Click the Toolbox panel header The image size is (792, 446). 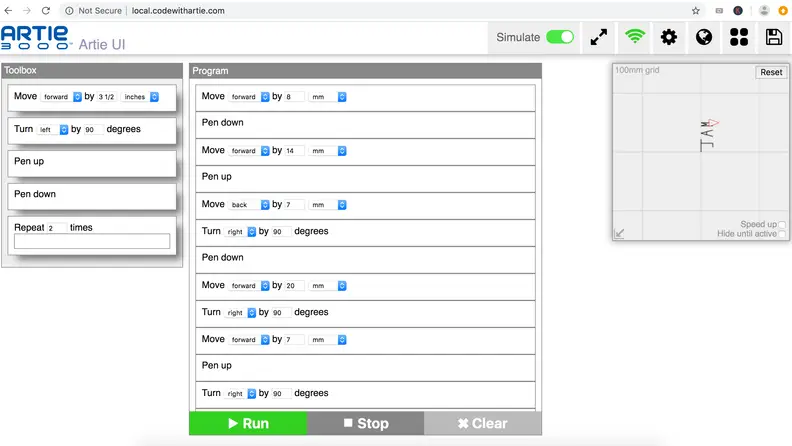[x=92, y=70]
